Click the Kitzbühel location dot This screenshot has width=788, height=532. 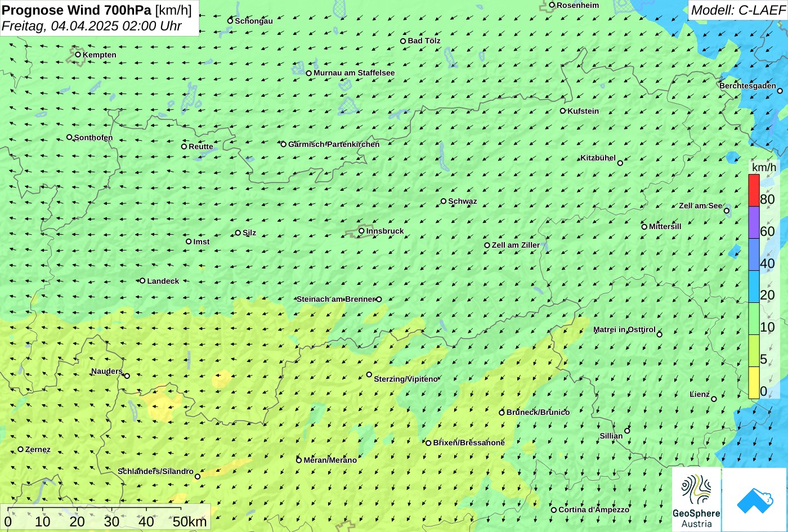[x=620, y=163]
